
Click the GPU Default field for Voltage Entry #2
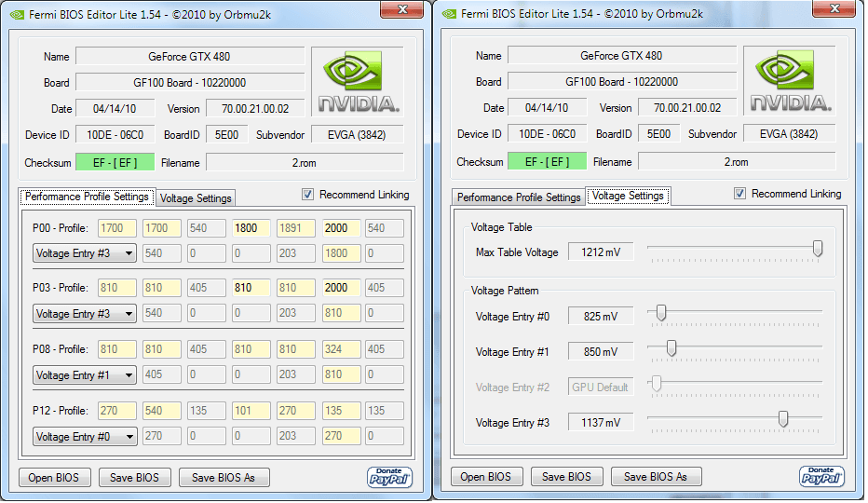pyautogui.click(x=601, y=387)
